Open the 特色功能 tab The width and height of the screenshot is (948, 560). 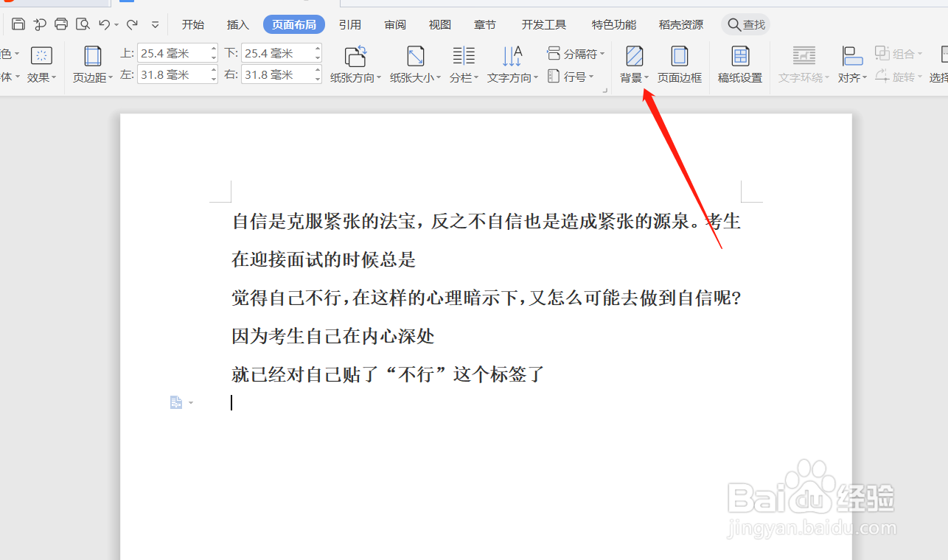614,24
